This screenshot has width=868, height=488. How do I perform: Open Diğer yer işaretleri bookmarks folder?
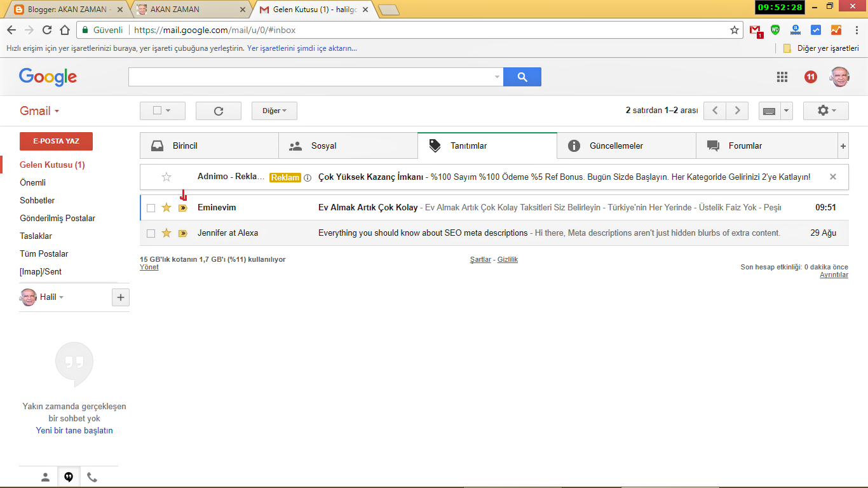coord(821,48)
